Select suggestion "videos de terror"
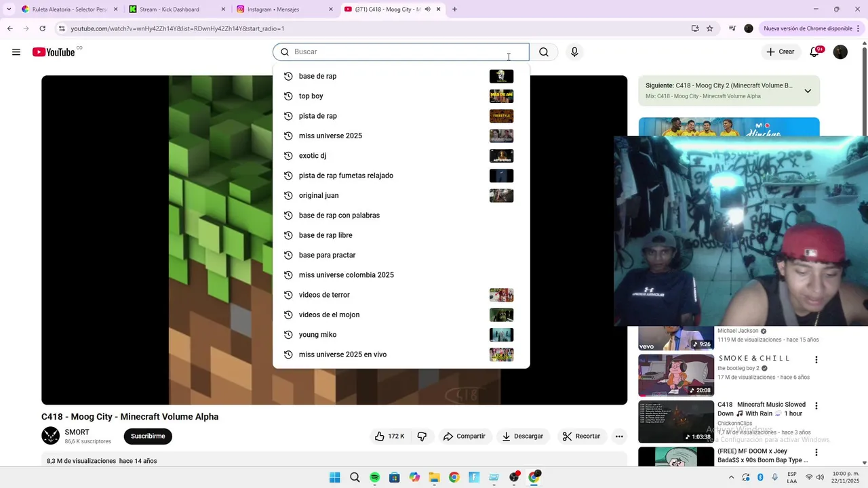The height and width of the screenshot is (488, 868). (401, 295)
